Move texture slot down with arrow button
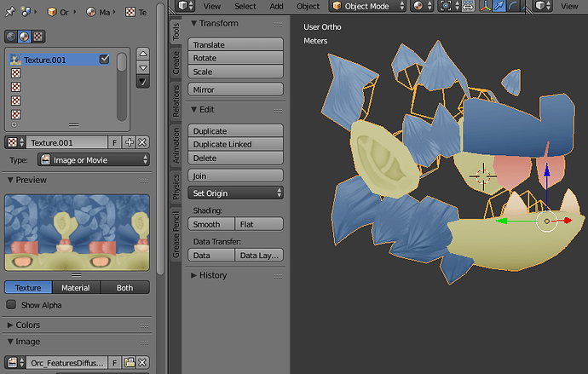 click(x=143, y=68)
